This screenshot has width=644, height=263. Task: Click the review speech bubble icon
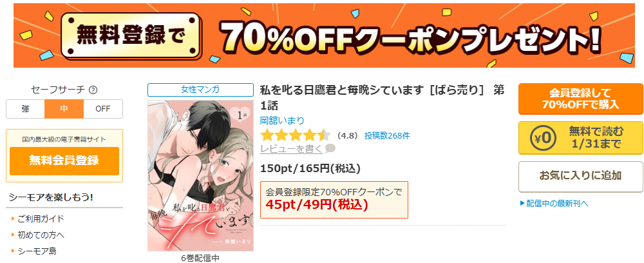(x=330, y=148)
